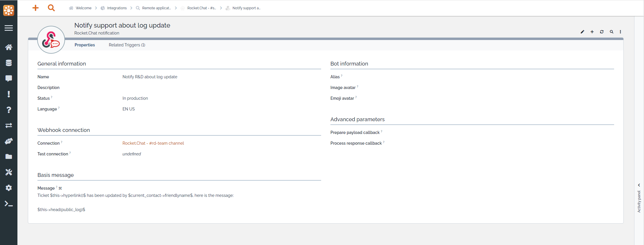Open the exclamation mark incident icon
This screenshot has width=644, height=245.
point(9,94)
